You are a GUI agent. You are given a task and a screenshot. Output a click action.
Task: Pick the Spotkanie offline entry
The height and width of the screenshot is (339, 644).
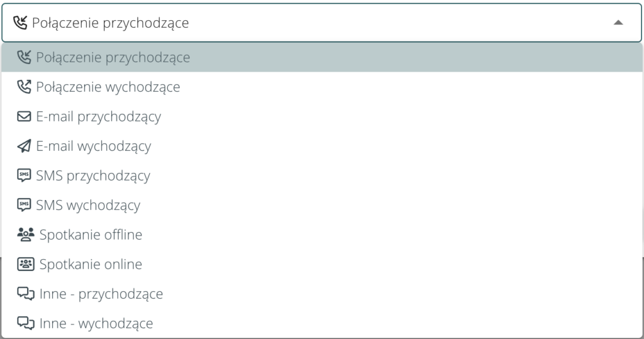point(91,235)
